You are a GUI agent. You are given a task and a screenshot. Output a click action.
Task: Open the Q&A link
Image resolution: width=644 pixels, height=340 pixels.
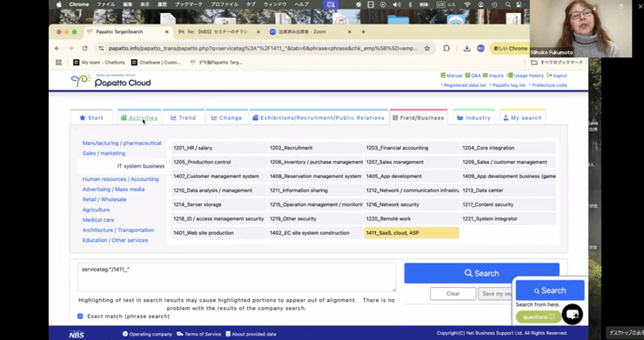(x=473, y=76)
